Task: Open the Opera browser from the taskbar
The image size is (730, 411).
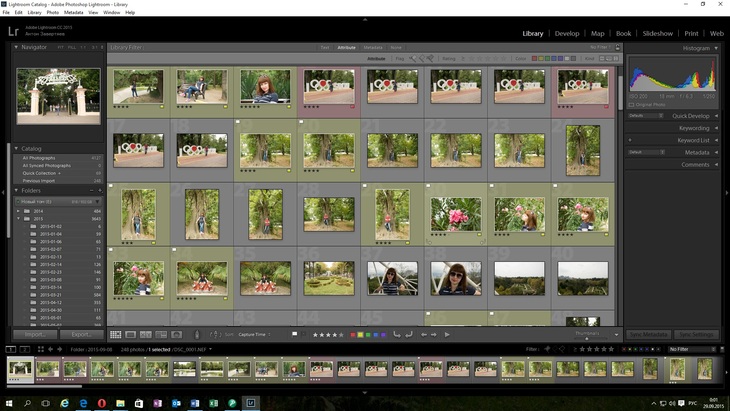Action: [101, 403]
